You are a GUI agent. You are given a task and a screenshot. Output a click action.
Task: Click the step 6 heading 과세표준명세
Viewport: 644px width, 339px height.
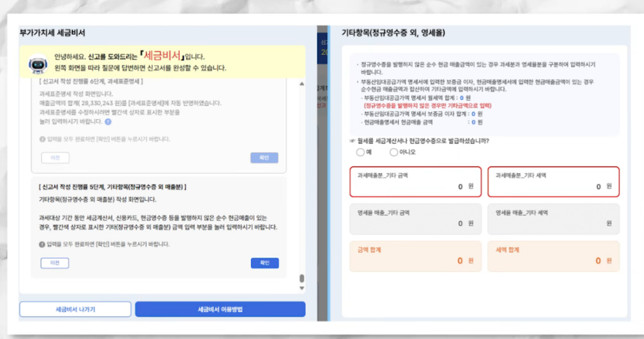pos(91,81)
